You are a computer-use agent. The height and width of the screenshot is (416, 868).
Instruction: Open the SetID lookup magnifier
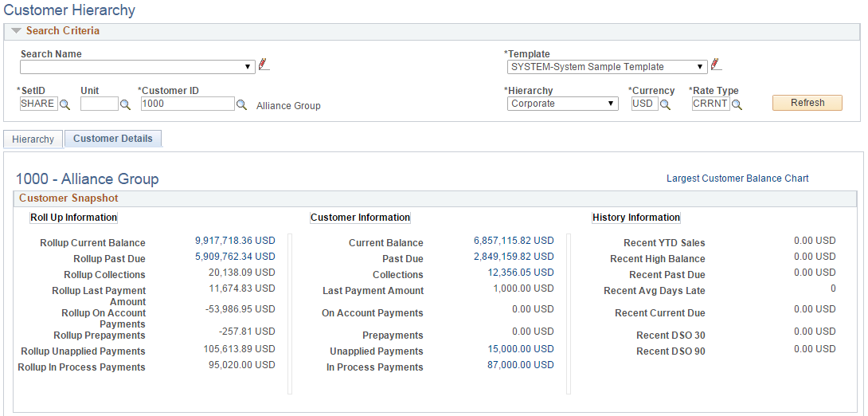tap(65, 104)
